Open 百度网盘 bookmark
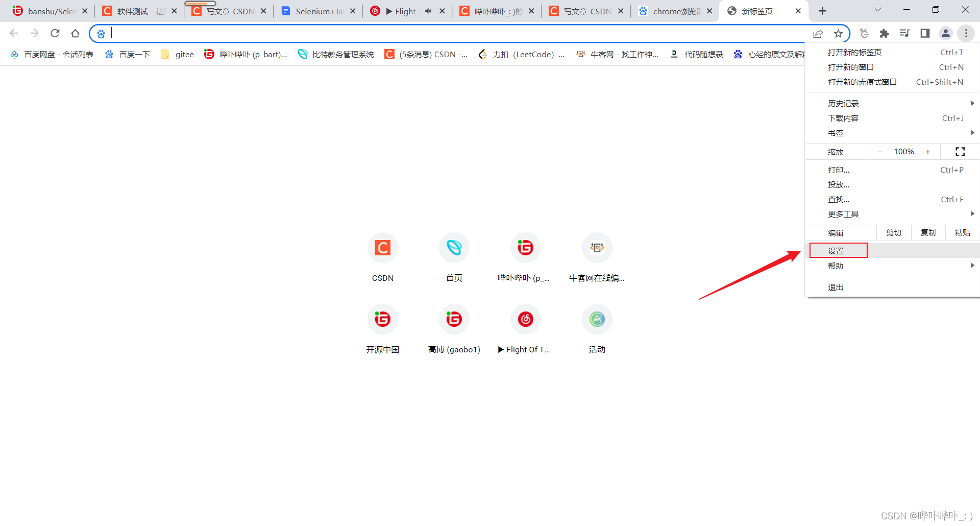 click(x=52, y=54)
